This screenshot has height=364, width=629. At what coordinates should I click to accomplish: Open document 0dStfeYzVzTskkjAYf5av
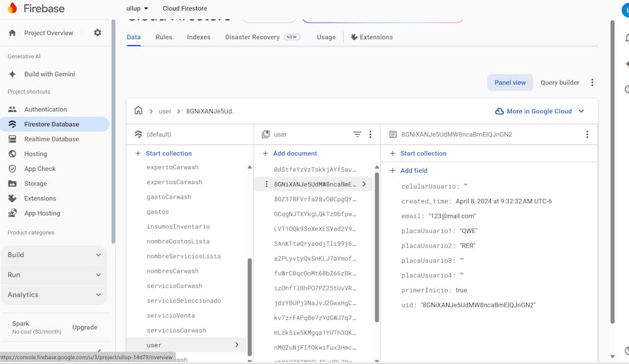point(315,170)
